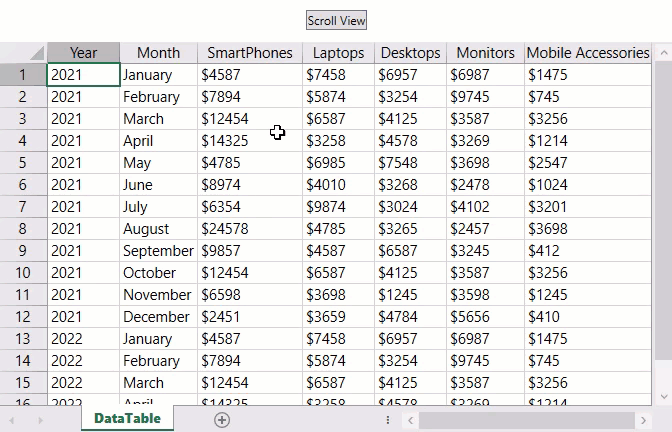Add a new sheet with plus icon
The width and height of the screenshot is (672, 432).
(222, 420)
